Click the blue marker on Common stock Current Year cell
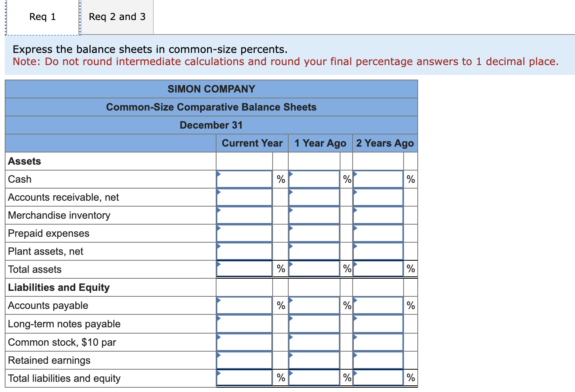 219,338
